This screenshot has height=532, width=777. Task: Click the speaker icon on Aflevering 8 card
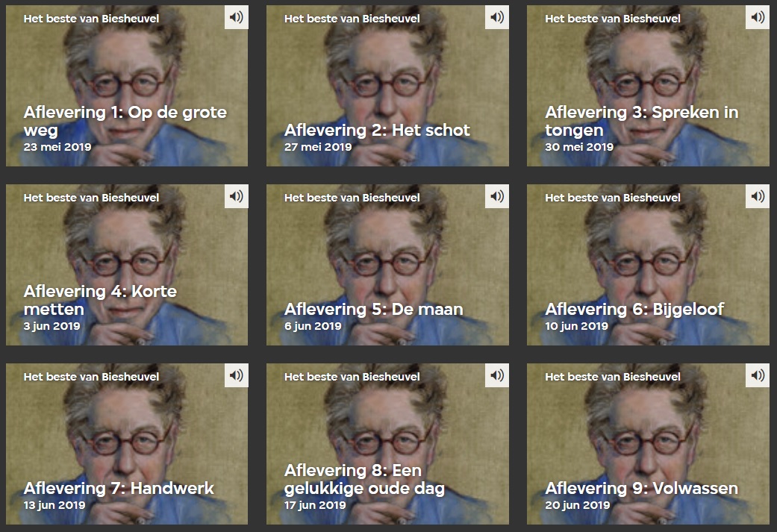pos(497,375)
